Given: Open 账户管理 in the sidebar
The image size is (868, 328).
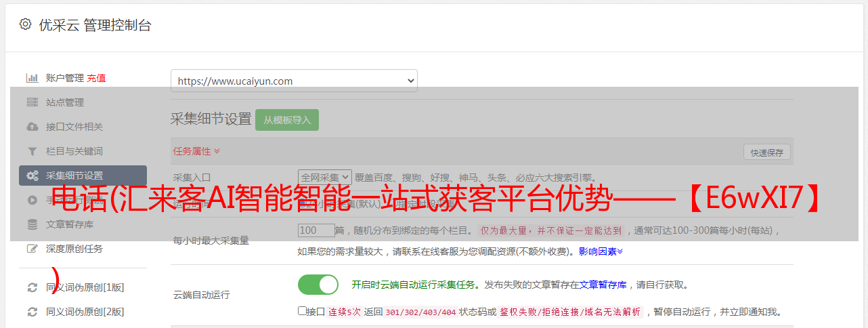Looking at the screenshot, I should click(65, 78).
